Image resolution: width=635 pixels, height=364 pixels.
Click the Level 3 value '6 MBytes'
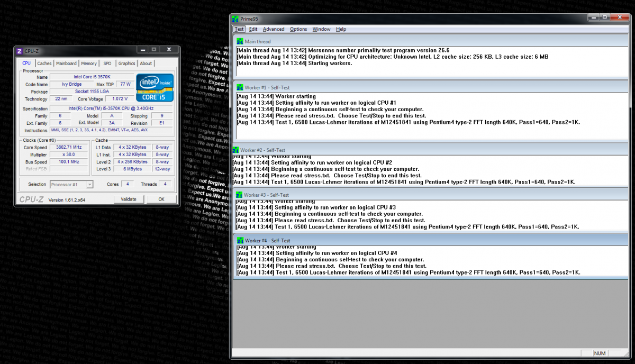pyautogui.click(x=133, y=169)
